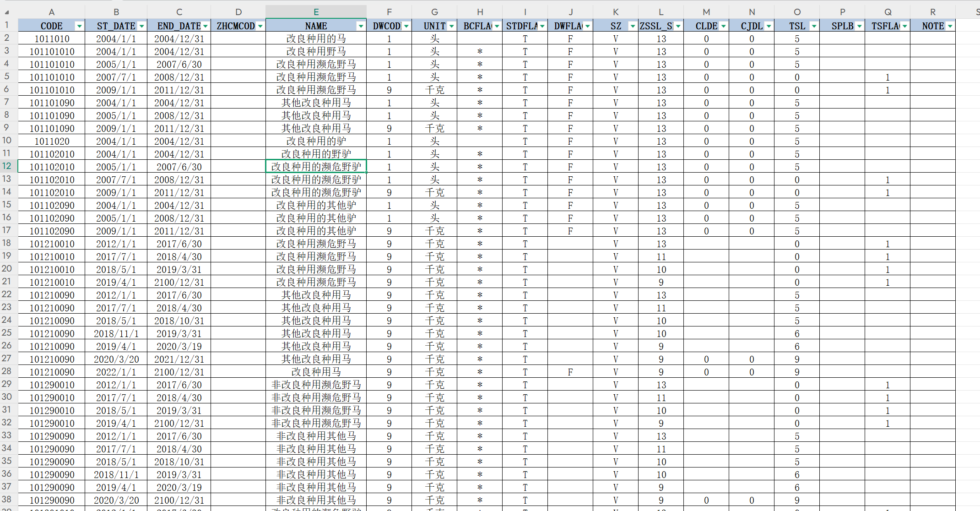980x511 pixels.
Task: Open the CLDE column filter dropdown
Action: pyautogui.click(x=723, y=26)
